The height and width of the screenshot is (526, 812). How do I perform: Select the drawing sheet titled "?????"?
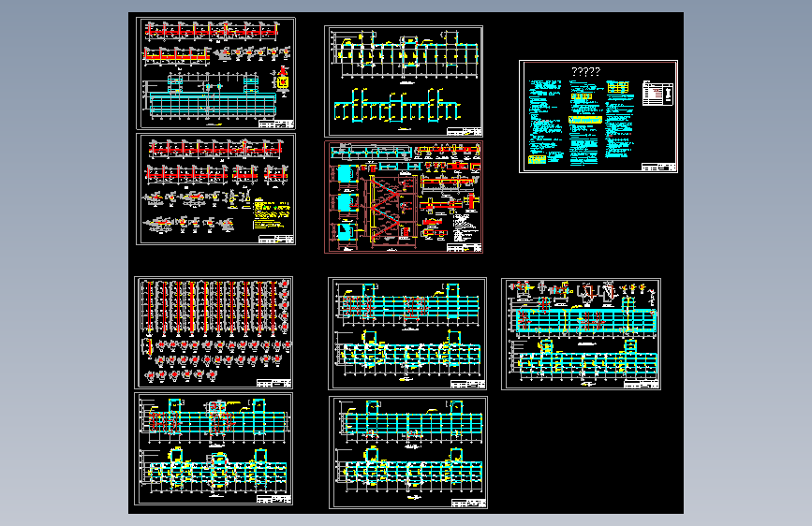598,116
